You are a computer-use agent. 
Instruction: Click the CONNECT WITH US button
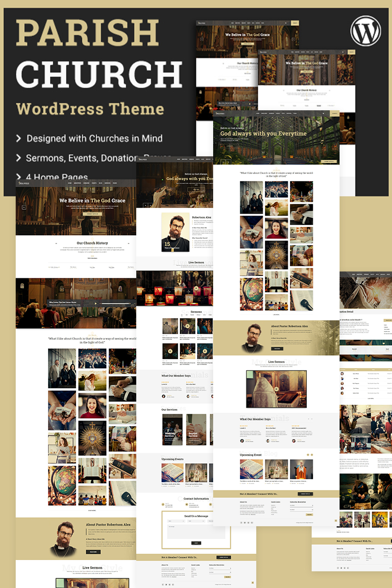tap(305, 494)
